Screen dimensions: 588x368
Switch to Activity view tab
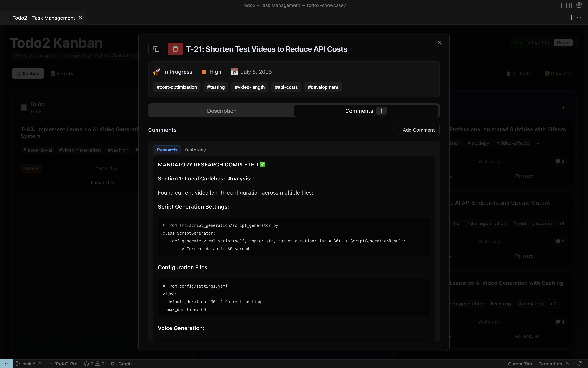[62, 74]
